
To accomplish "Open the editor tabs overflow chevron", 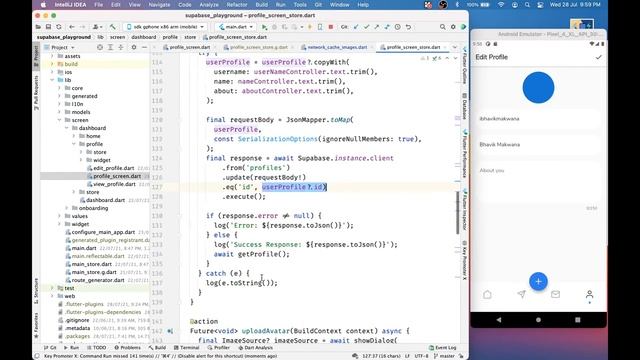I will [455, 47].
